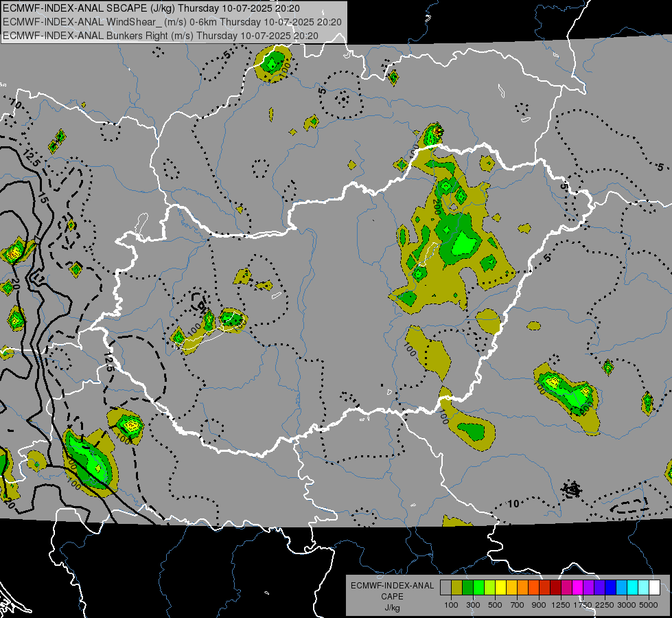Select the olive legend swatch
672x618 pixels.
pos(457,588)
